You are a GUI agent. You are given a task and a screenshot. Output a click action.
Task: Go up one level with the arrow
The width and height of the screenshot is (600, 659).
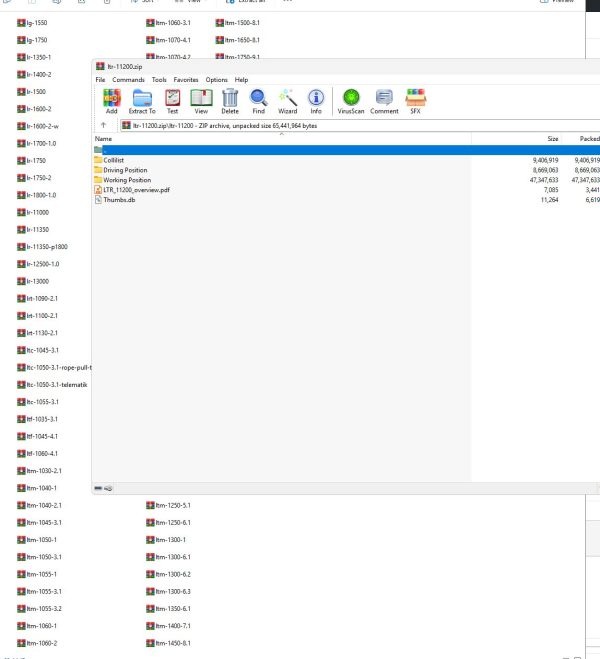(103, 125)
